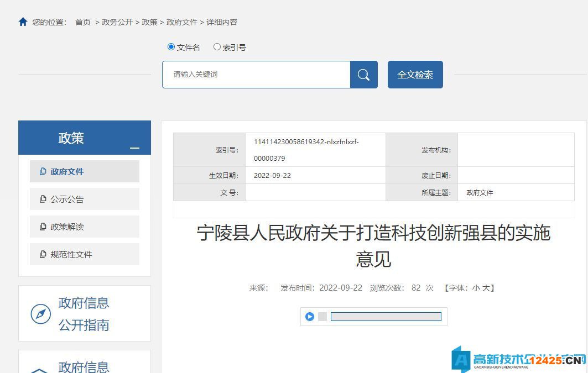588x373 pixels.
Task: Collapse the 政策 sidebar panel
Action: tap(134, 148)
